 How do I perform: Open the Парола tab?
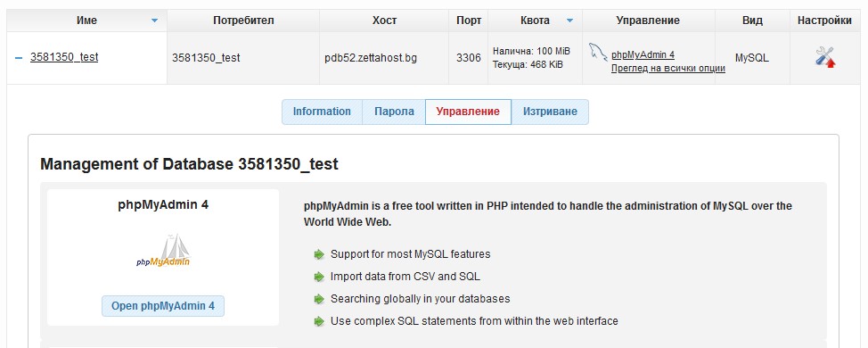coord(394,112)
